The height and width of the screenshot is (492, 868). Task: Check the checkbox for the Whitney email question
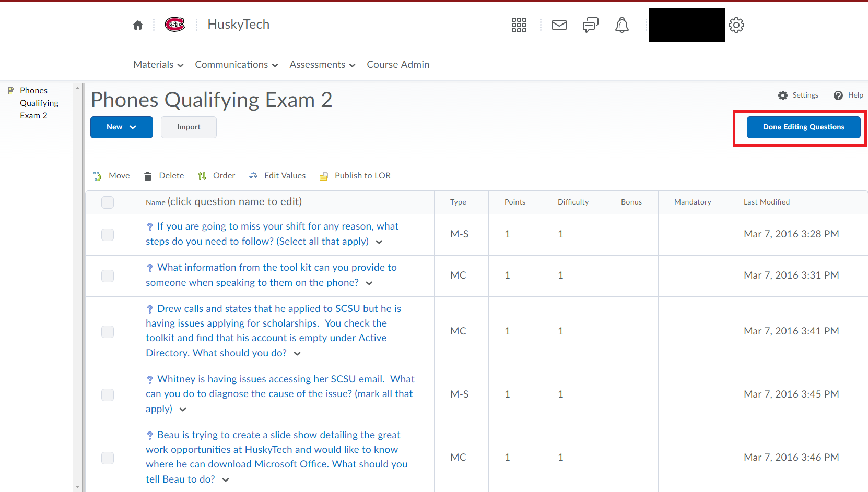point(108,395)
